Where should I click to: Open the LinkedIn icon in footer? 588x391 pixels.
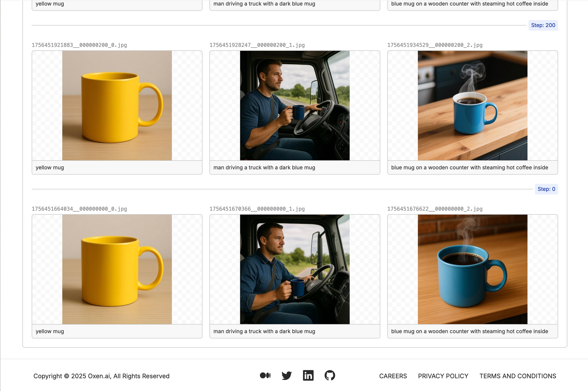tap(308, 375)
